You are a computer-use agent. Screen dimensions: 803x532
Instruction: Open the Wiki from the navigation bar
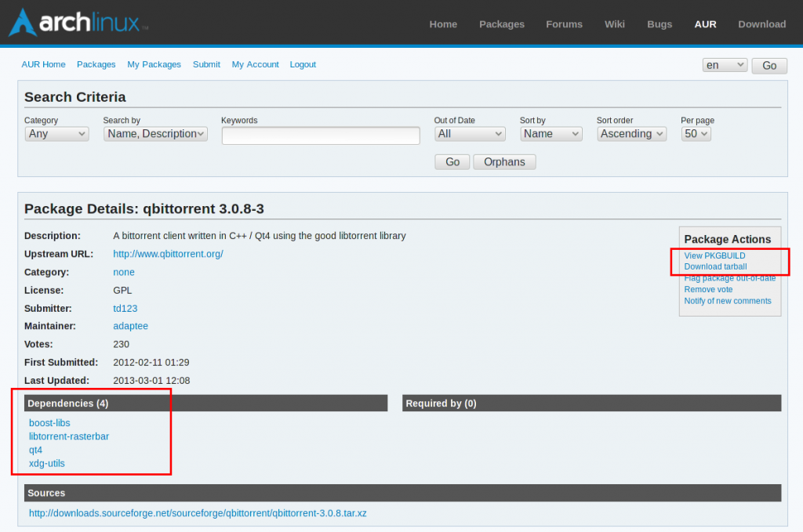click(614, 24)
